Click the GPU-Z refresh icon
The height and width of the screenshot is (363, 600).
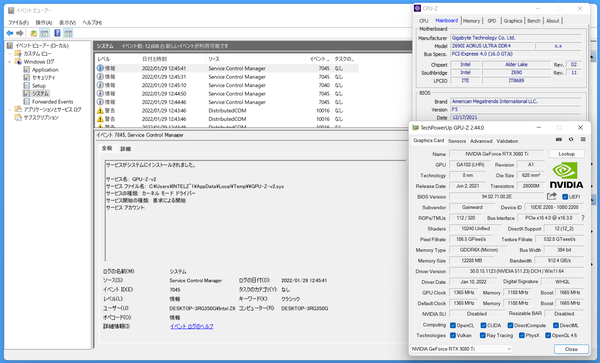coord(571,140)
